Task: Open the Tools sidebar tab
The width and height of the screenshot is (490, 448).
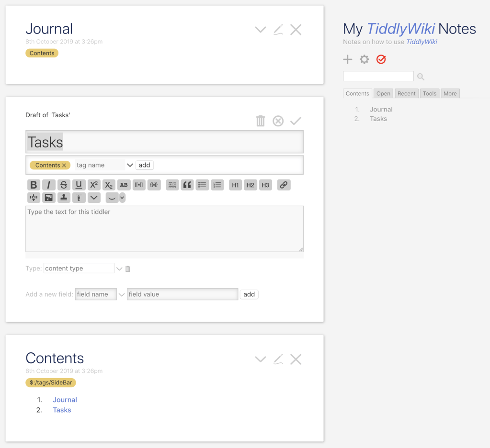Action: [429, 93]
